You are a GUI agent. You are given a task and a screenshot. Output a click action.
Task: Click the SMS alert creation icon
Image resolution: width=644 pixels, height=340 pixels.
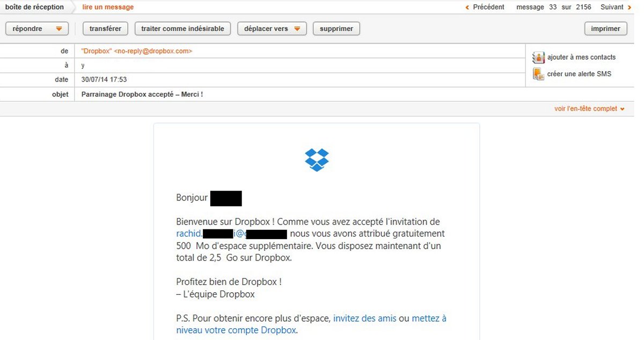click(538, 74)
